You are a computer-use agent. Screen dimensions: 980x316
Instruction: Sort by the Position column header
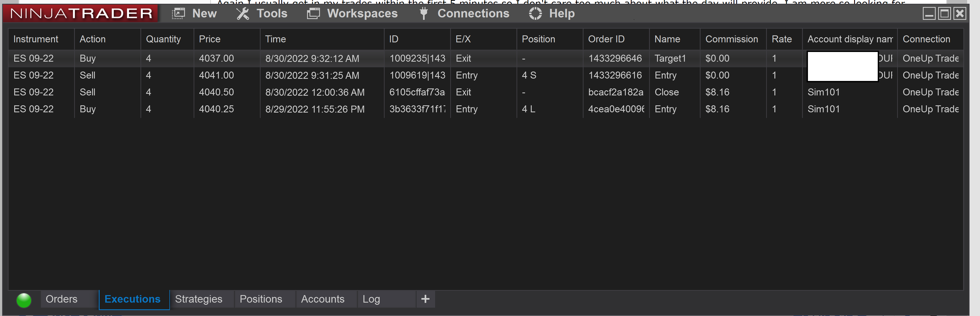click(x=550, y=39)
